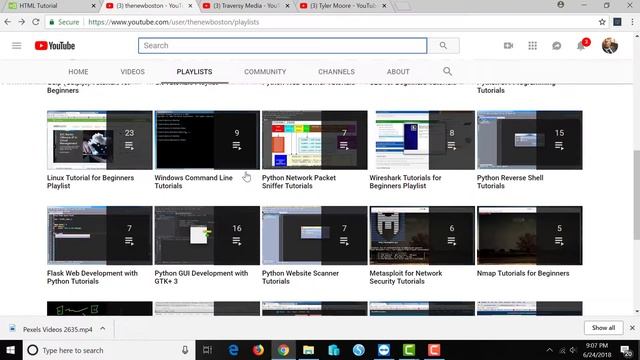Open the Microsoft Store taskbar icon
The height and width of the screenshot is (360, 640).
(333, 350)
